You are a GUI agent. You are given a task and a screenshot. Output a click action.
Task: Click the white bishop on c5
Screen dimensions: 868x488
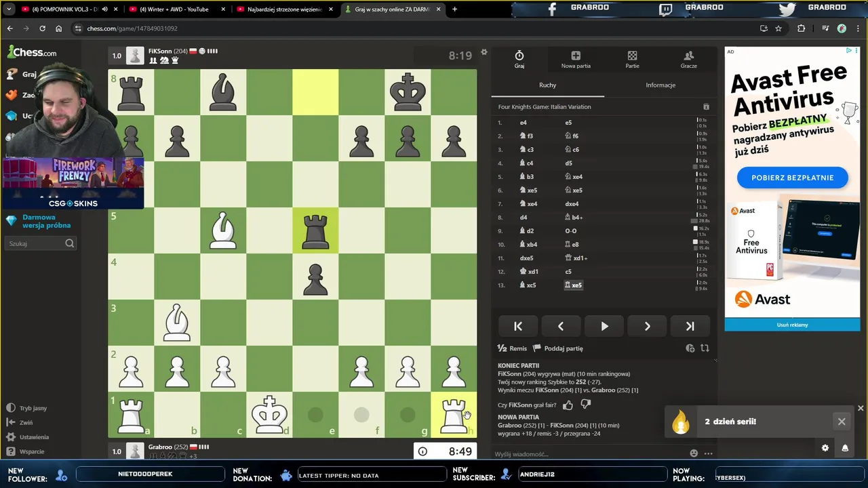click(223, 230)
